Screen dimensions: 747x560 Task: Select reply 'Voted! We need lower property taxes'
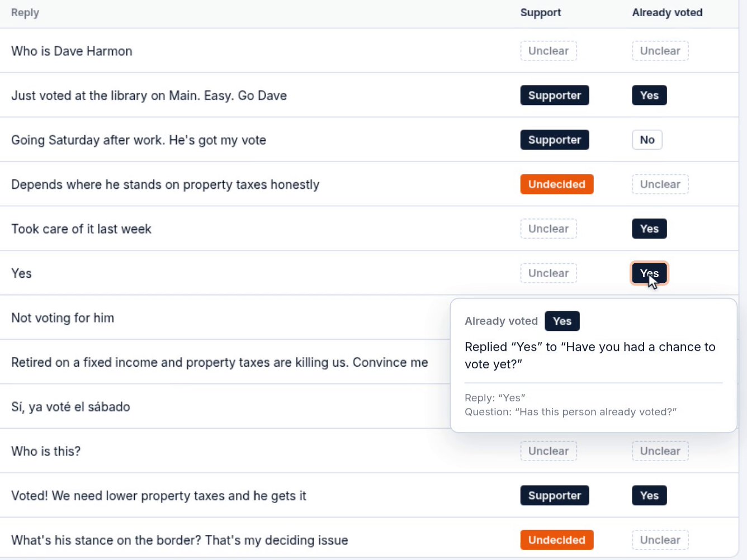pyautogui.click(x=159, y=496)
